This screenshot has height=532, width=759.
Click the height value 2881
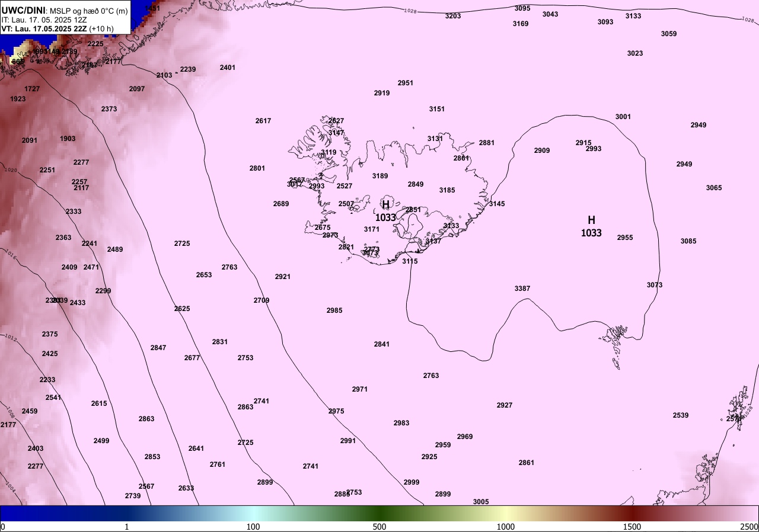[487, 143]
